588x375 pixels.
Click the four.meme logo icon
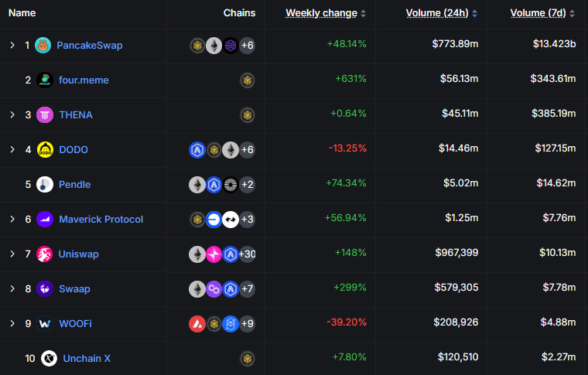[x=45, y=80]
